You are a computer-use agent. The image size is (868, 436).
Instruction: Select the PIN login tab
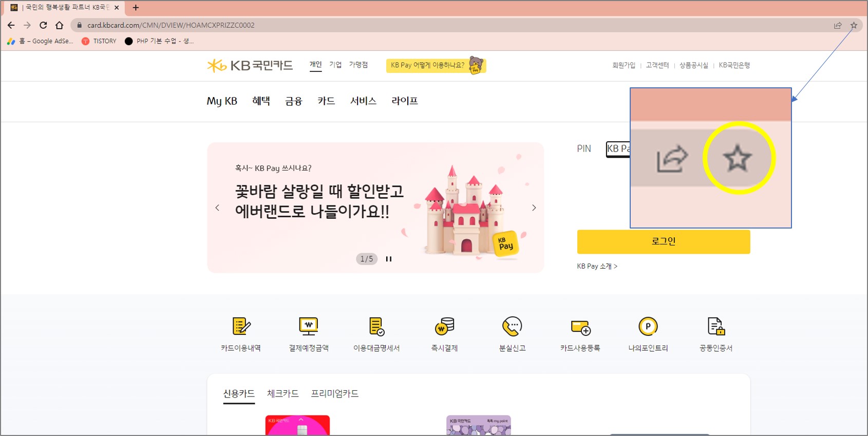pyautogui.click(x=584, y=149)
